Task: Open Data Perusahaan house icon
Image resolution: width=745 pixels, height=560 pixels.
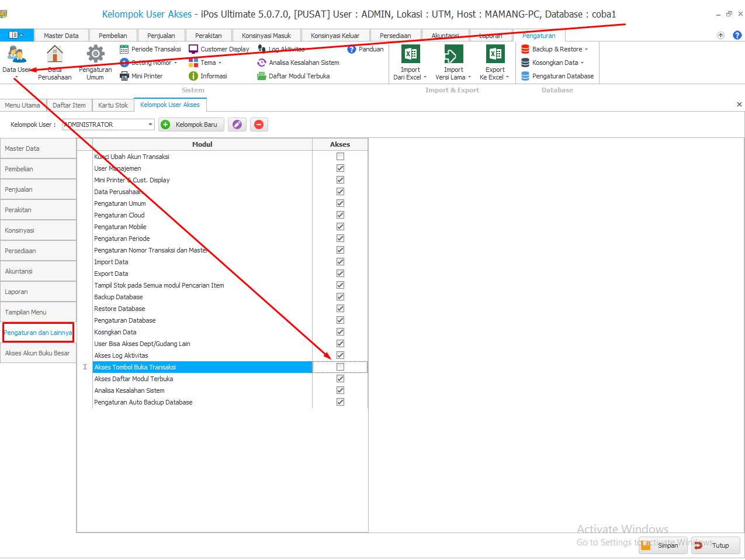Action: click(55, 54)
